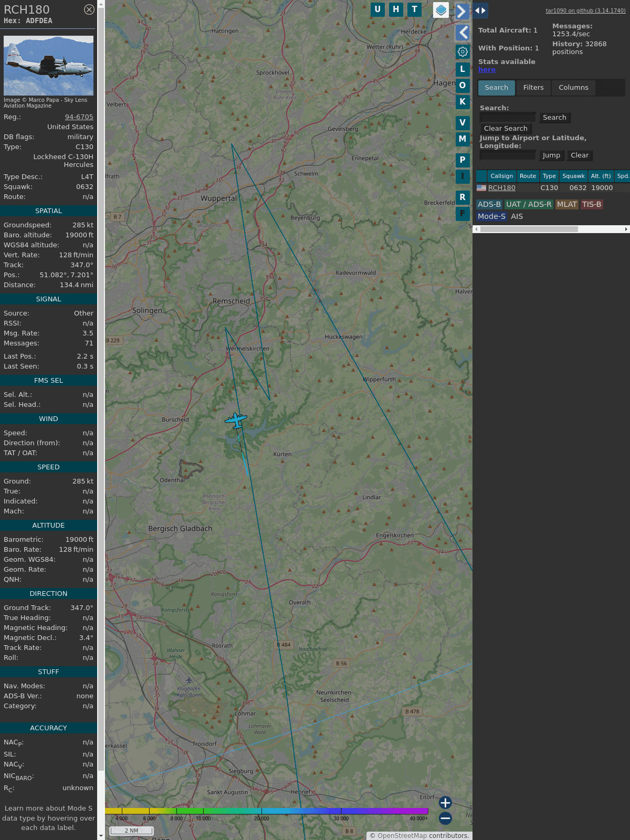Viewport: 630px width, 840px height.
Task: Click the RCH180 aircraft icon on map
Action: point(236,420)
